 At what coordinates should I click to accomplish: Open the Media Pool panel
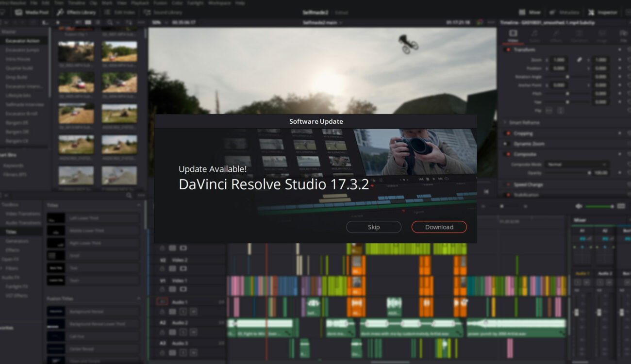[x=32, y=12]
